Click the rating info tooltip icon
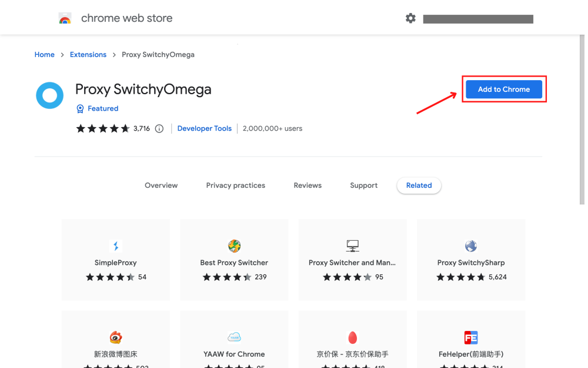The width and height of the screenshot is (588, 368). tap(159, 128)
